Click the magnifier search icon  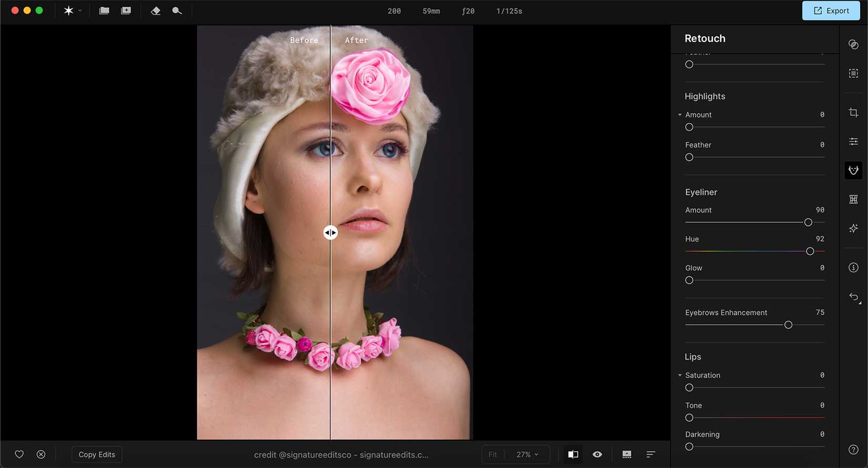pos(177,11)
